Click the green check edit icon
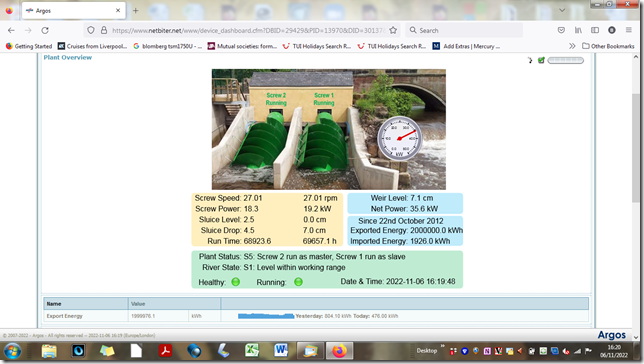The height and width of the screenshot is (364, 644). click(x=541, y=60)
